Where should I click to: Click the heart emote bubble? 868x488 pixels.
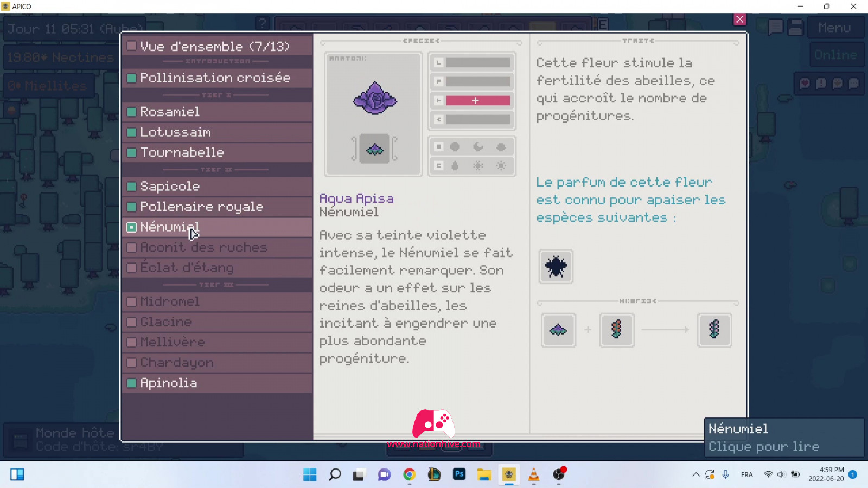point(805,84)
